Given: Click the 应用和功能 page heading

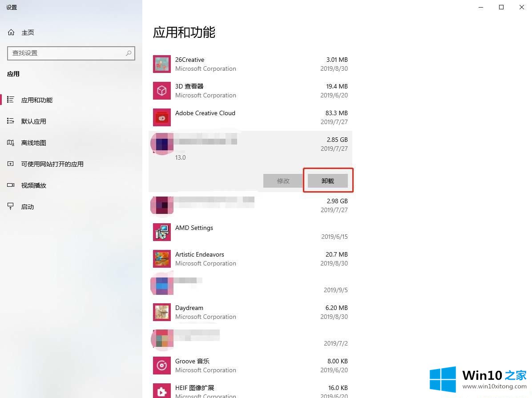Looking at the screenshot, I should coord(184,32).
